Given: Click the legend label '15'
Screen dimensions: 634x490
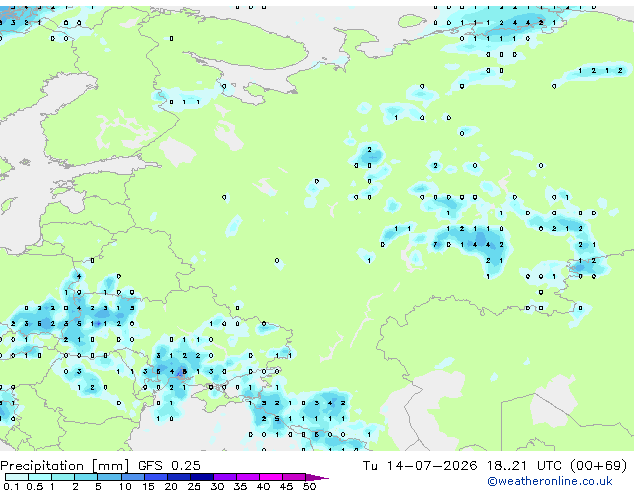Looking at the screenshot, I should (x=148, y=486).
